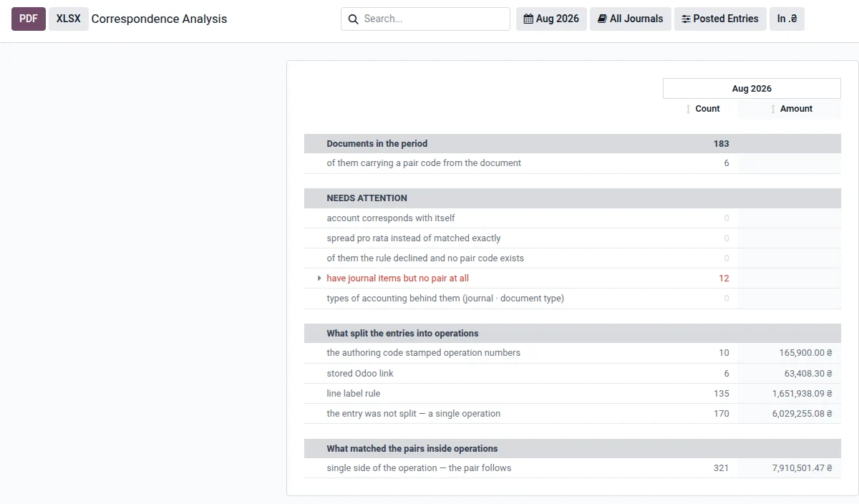This screenshot has width=859, height=504.
Task: Click the "Documents in the period" row label
Action: [377, 144]
